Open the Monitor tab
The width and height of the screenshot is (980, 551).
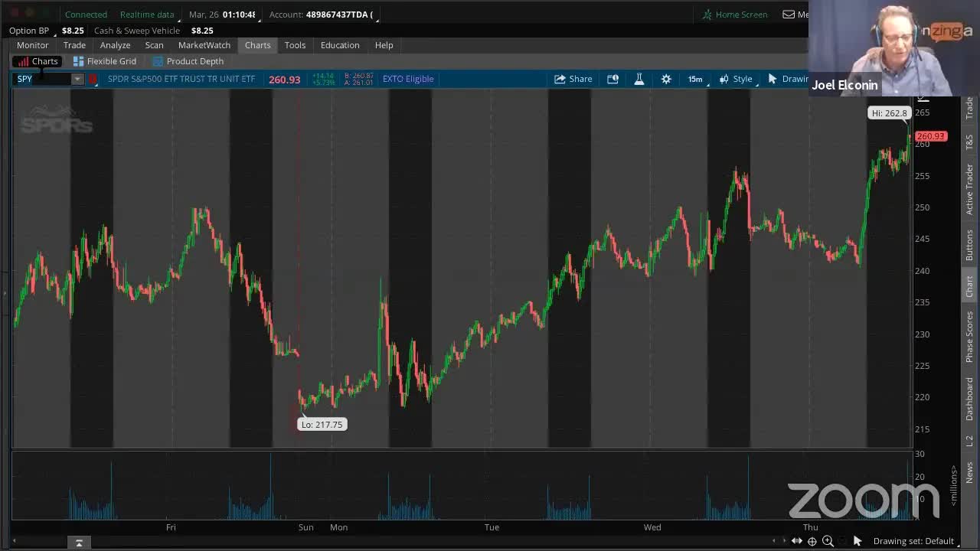[33, 45]
